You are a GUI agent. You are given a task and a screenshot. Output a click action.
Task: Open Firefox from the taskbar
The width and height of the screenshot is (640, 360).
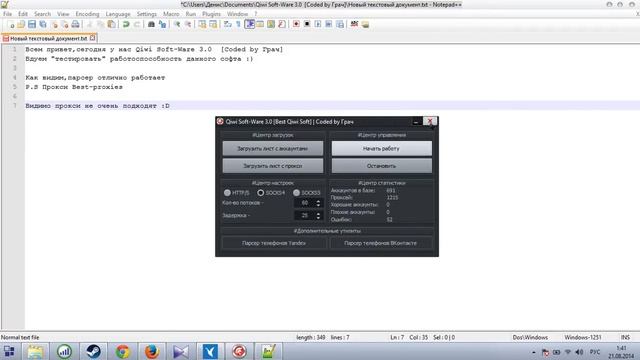pos(152,351)
